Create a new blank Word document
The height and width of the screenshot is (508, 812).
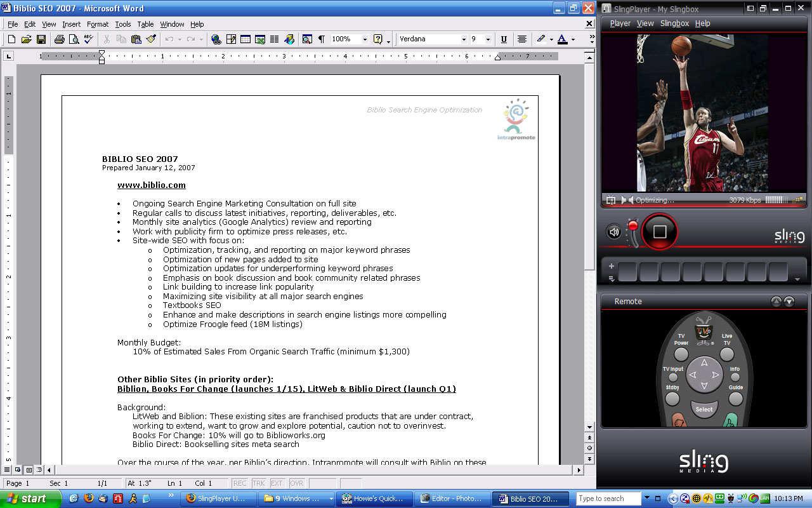(x=11, y=39)
